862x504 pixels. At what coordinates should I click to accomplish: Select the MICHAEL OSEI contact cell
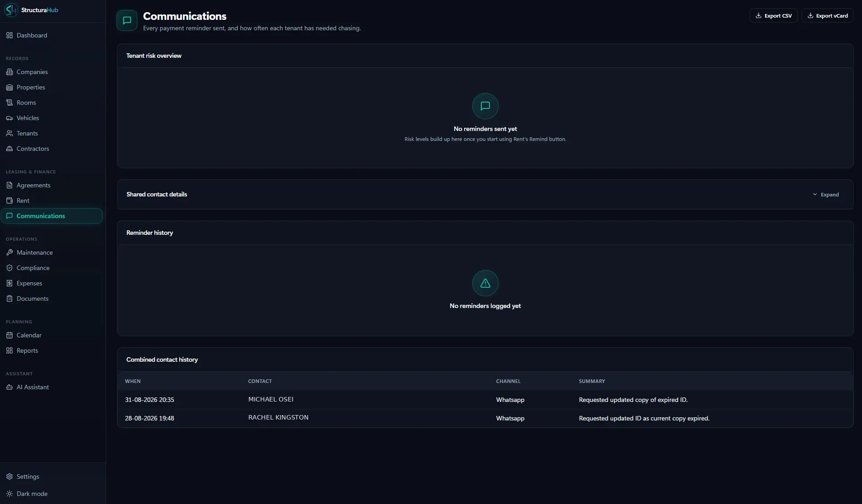271,399
